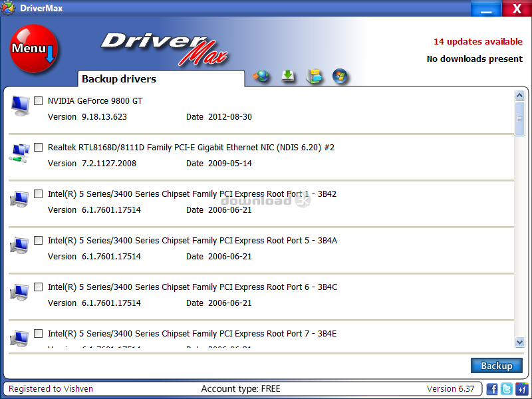This screenshot has height=399, width=532.
Task: Click the NVIDIA GeForce 9800 GT monitor icon
Action: [x=20, y=106]
